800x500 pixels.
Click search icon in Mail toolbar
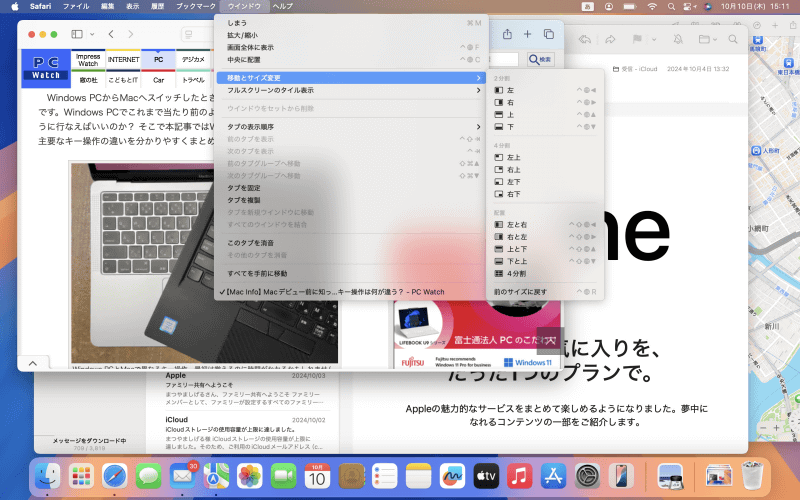click(733, 39)
